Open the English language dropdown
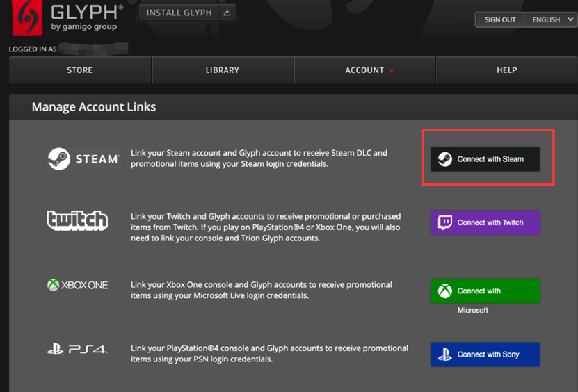The height and width of the screenshot is (392, 578). click(552, 19)
